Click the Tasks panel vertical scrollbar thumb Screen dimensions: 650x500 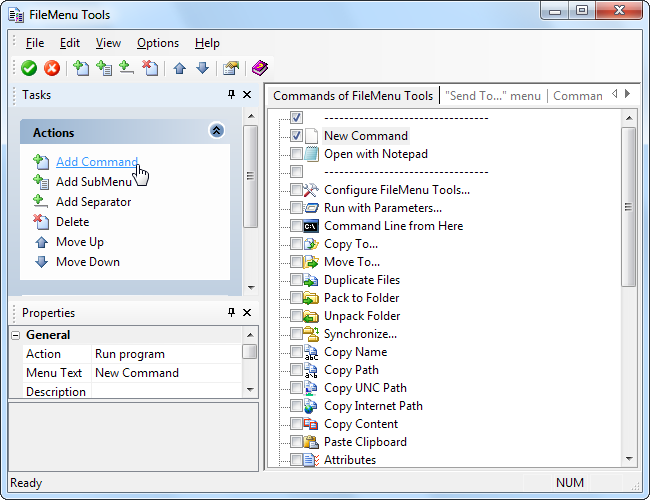251,177
